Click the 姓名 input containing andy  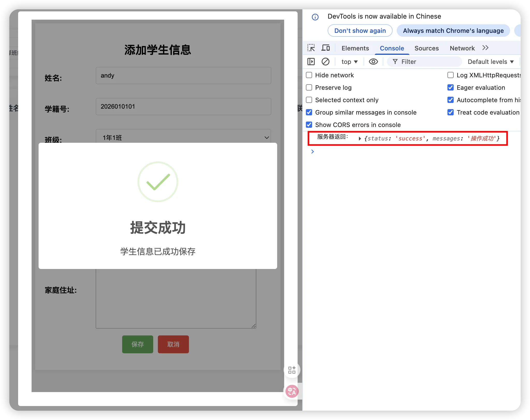tap(183, 76)
